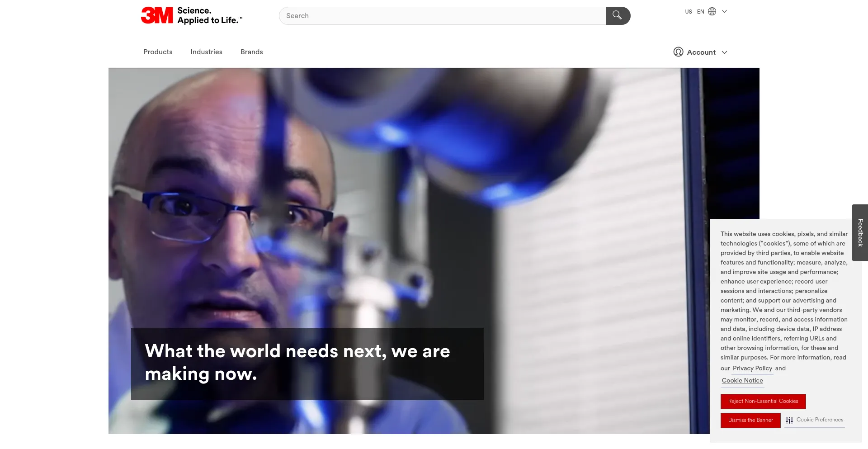Screen dimensions: 868x449
Task: Open the Cookie Notice link
Action: click(742, 381)
